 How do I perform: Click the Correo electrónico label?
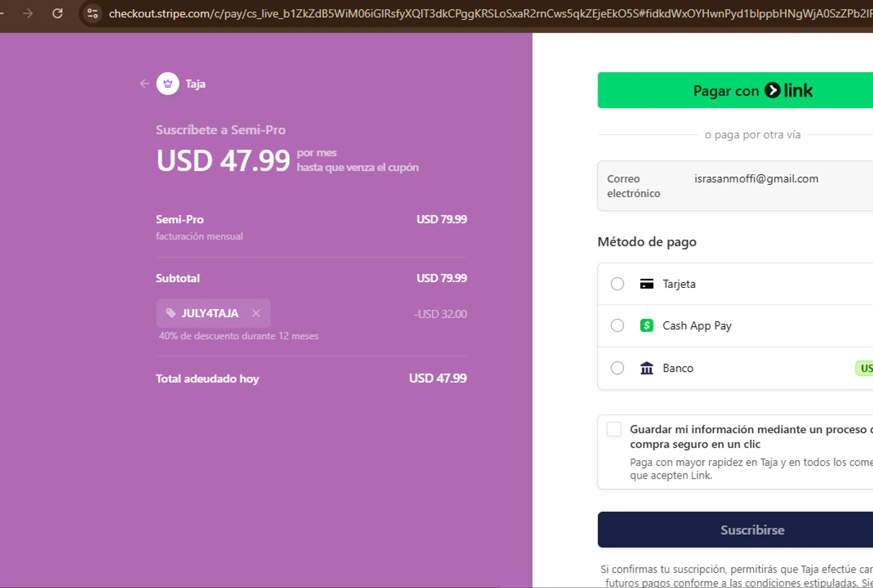[634, 186]
